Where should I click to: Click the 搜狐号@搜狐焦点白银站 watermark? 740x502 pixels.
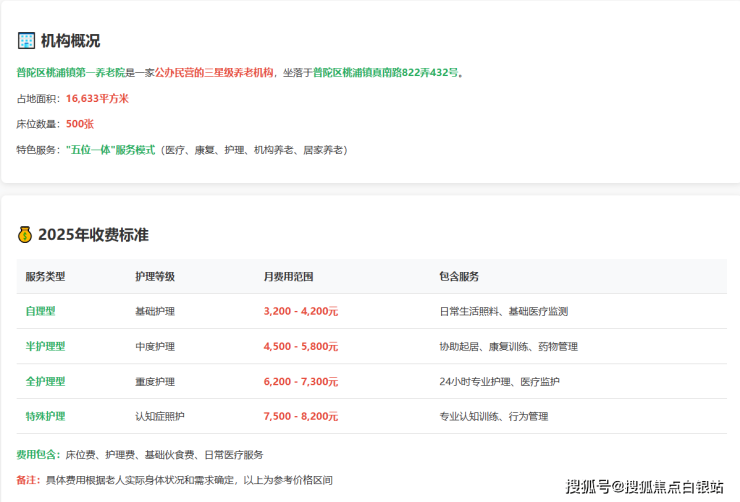point(644,487)
